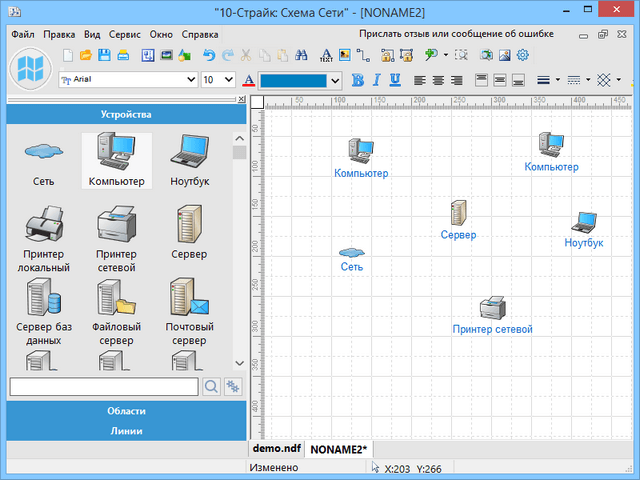This screenshot has height=480, width=640.
Task: Align text left
Action: 419,79
